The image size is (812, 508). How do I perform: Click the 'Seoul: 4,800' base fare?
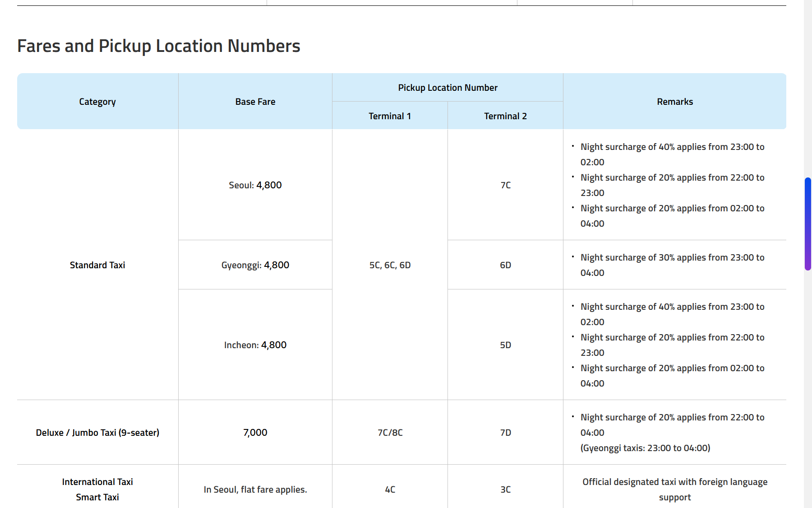click(x=255, y=185)
